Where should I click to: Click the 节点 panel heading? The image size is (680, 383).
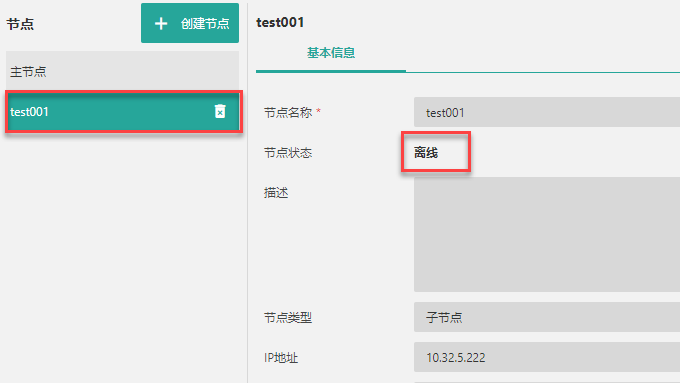[20, 24]
